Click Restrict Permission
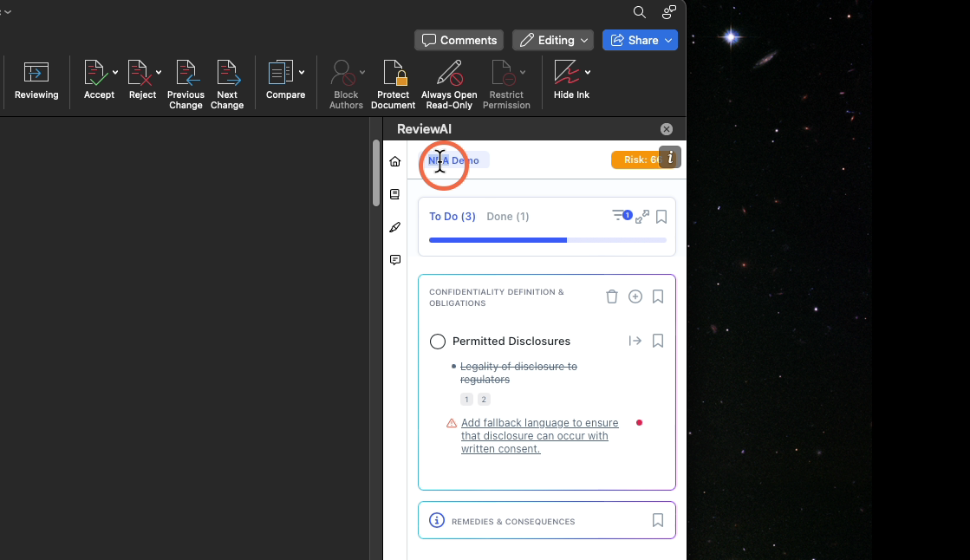This screenshot has height=560, width=970. pyautogui.click(x=505, y=85)
